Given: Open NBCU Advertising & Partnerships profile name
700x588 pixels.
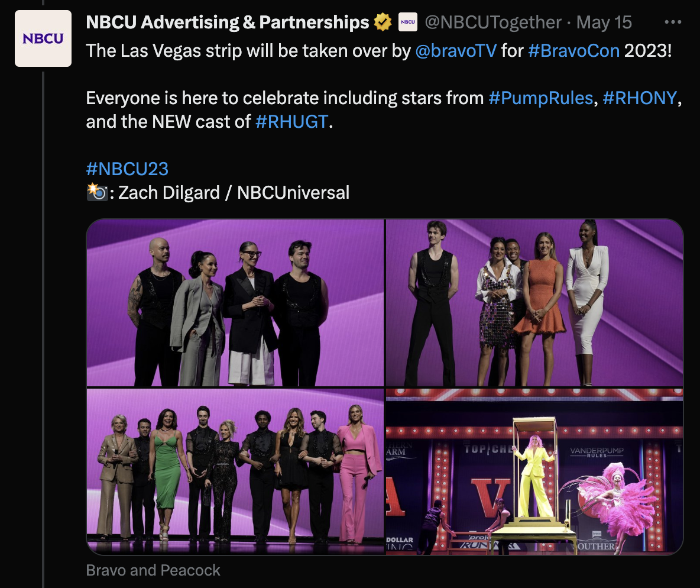Looking at the screenshot, I should tap(227, 22).
